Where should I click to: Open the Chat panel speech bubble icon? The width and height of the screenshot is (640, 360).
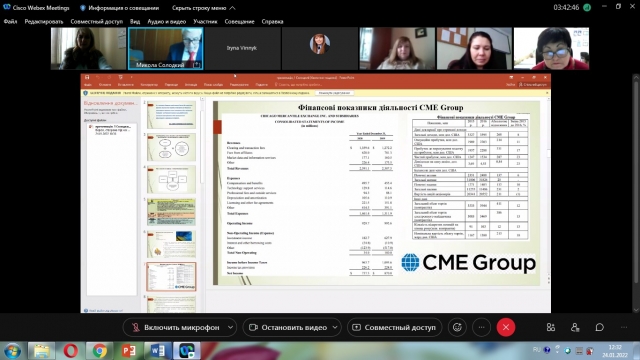pos(599,327)
